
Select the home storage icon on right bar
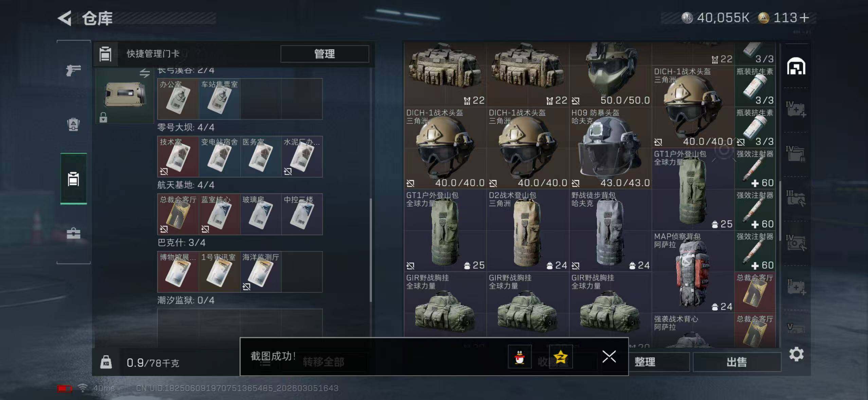coord(796,66)
